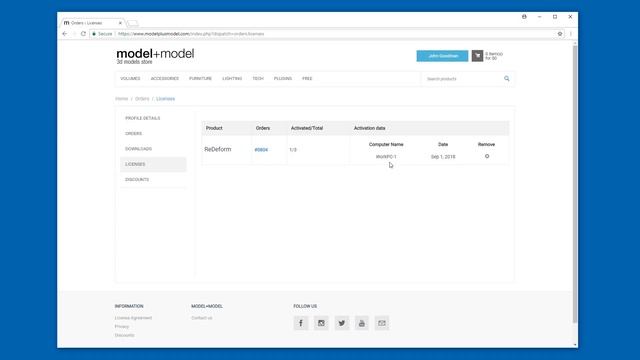Open the John Goodman account button
Image resolution: width=640 pixels, height=360 pixels.
(442, 56)
